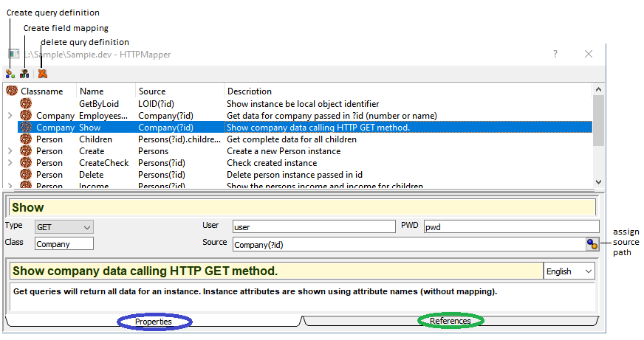
Task: Click the assign source path icon button
Action: pos(592,244)
